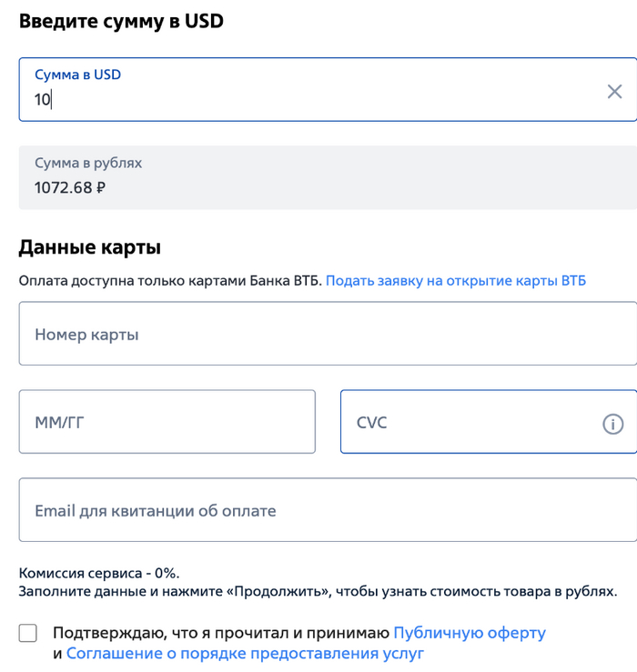This screenshot has height=672, width=637.
Task: Click the Сумма в рублях grey field
Action: pos(328,177)
